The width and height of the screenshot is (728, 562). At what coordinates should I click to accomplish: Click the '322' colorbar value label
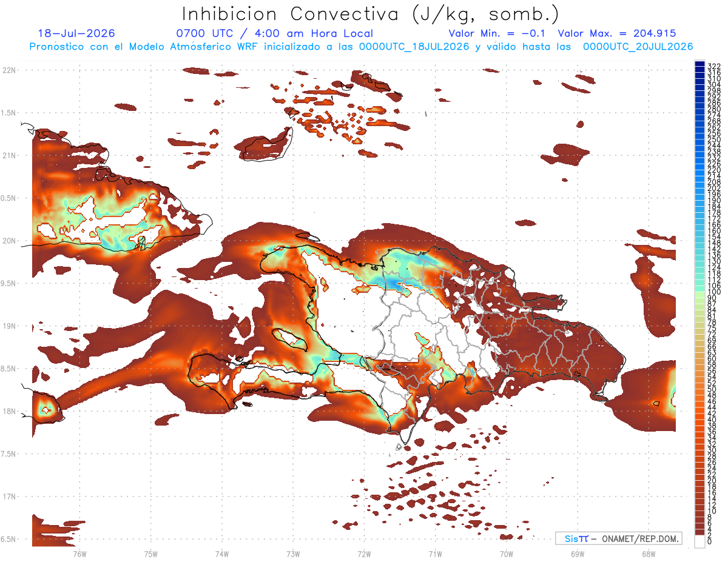713,66
